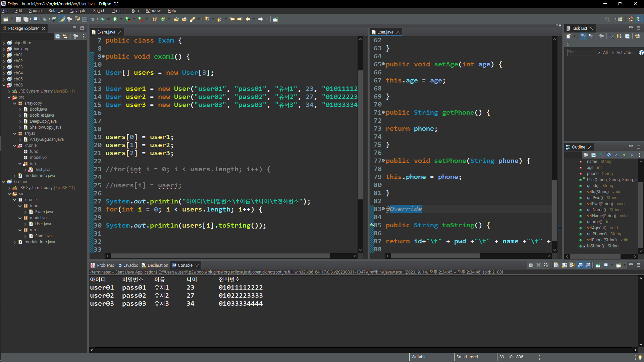Open the Run button dropdown arrow
Screen dimensions: 644x362
point(121,19)
